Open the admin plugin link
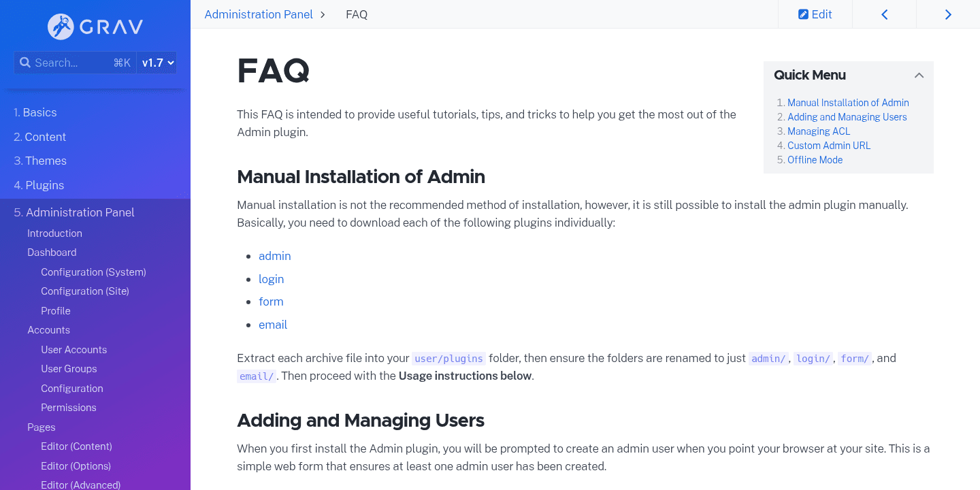Image resolution: width=980 pixels, height=490 pixels. click(x=274, y=256)
